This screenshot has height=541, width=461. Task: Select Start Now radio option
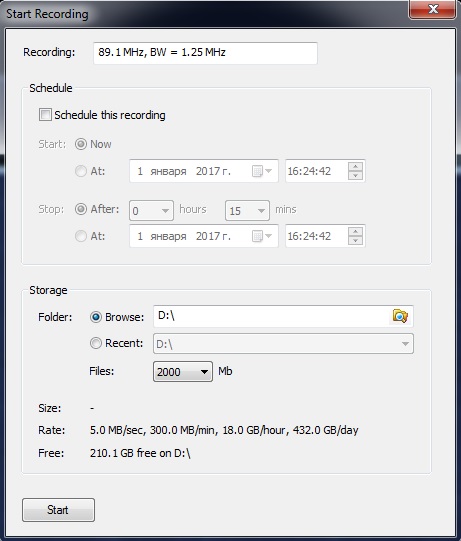click(x=81, y=144)
